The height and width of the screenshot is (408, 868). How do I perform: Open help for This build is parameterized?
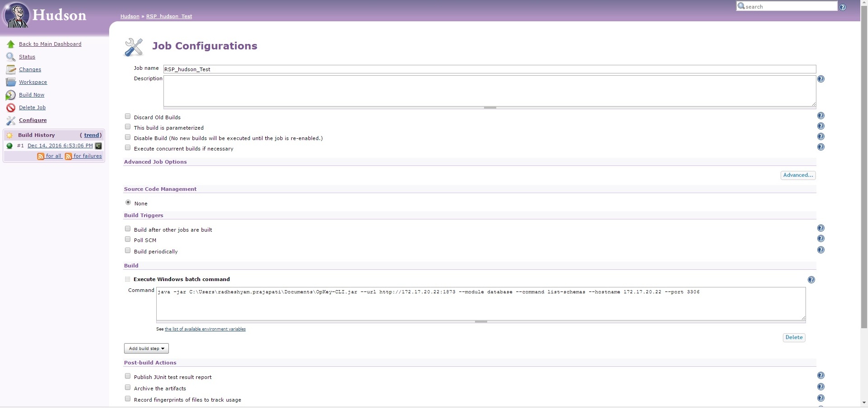821,126
